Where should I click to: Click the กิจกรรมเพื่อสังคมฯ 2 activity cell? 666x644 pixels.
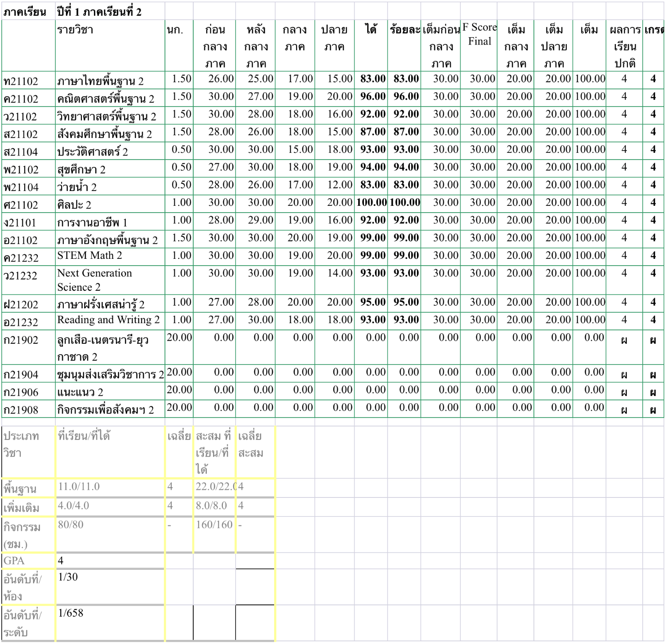tap(110, 409)
